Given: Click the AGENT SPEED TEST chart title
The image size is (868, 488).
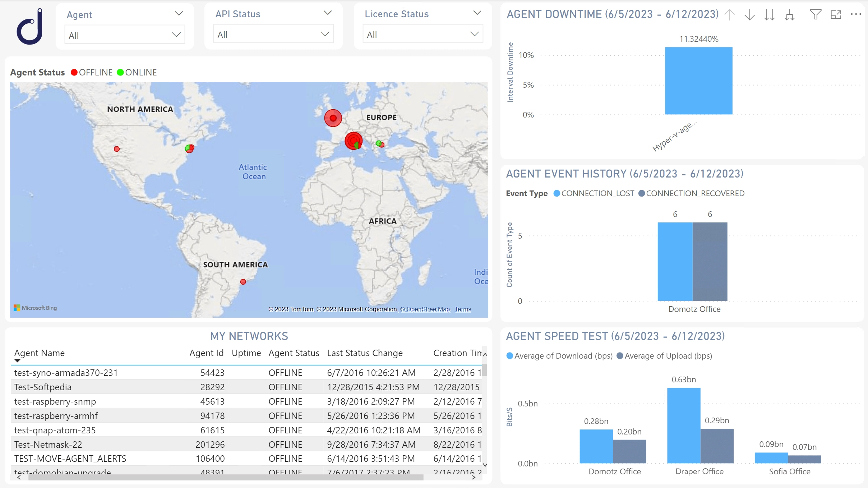Looking at the screenshot, I should coord(615,336).
